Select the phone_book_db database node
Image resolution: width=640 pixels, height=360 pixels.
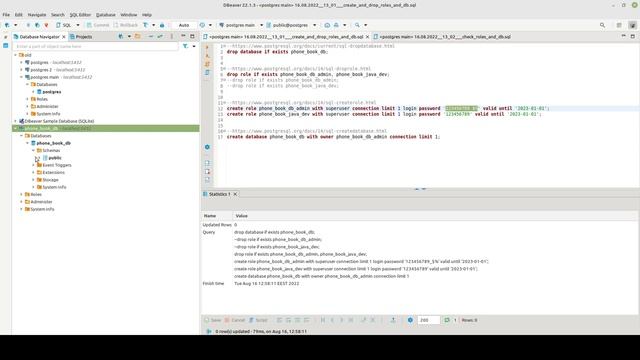click(51, 143)
